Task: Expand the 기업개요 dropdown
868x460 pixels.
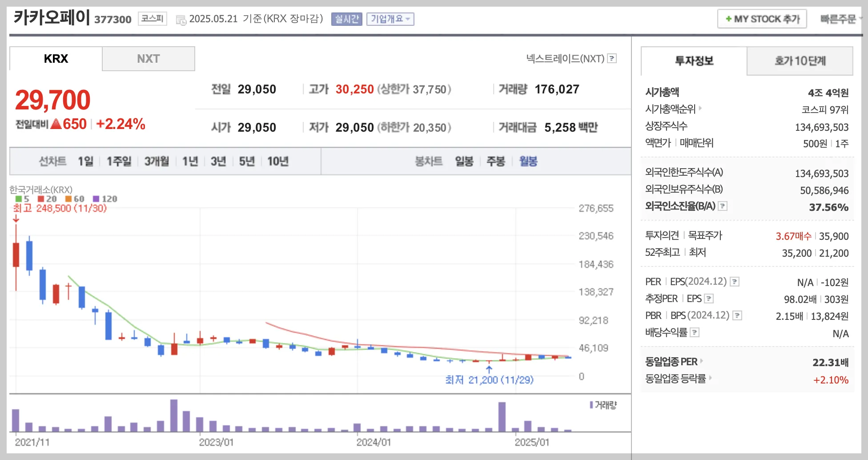Action: click(390, 19)
